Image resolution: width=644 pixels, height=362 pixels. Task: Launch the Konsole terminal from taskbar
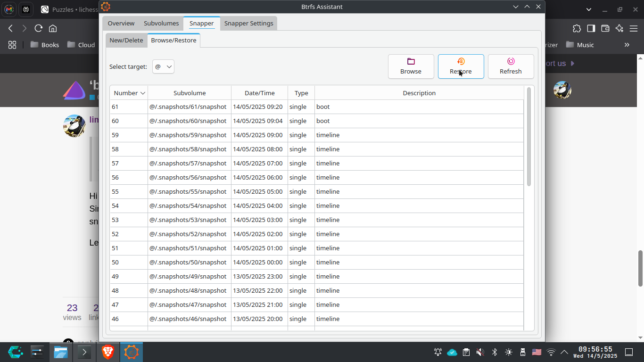(x=84, y=352)
